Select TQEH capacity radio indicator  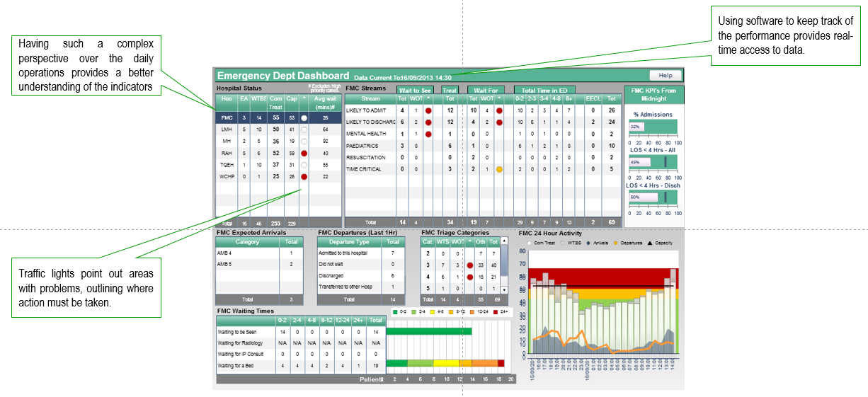(304, 164)
